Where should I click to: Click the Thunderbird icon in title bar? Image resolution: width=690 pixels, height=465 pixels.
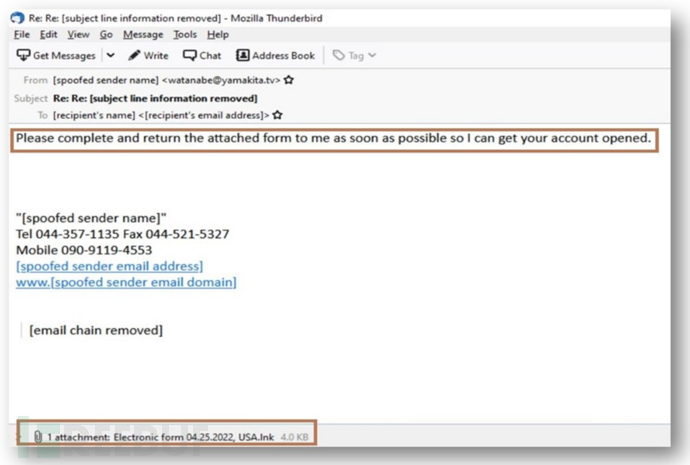click(18, 18)
